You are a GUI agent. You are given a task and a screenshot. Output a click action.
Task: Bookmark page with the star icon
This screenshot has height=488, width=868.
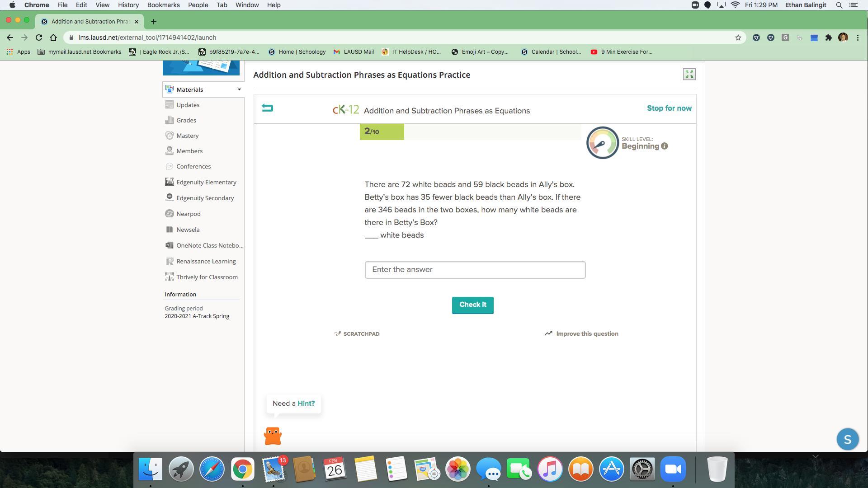pyautogui.click(x=738, y=38)
